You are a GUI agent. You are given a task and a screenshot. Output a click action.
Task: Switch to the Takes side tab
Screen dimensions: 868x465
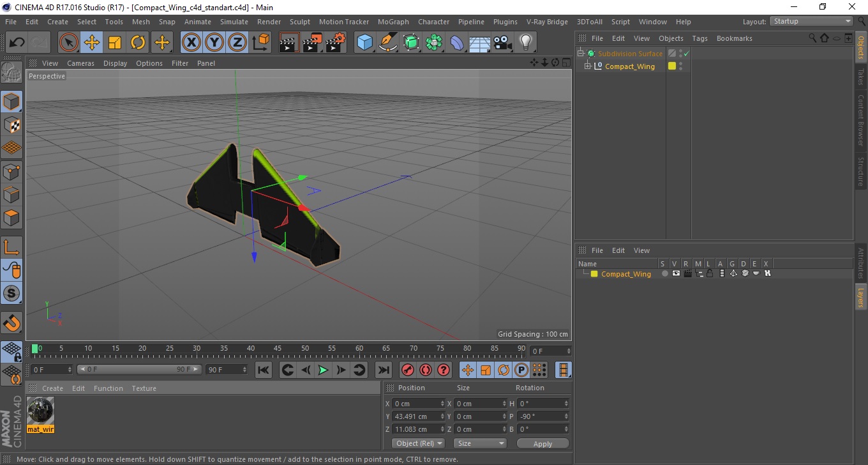(861, 77)
